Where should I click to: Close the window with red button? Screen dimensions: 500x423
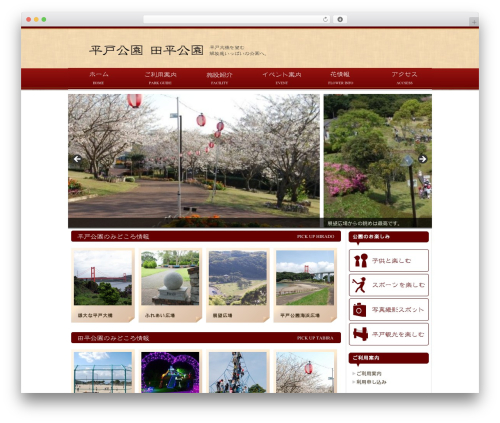(29, 19)
